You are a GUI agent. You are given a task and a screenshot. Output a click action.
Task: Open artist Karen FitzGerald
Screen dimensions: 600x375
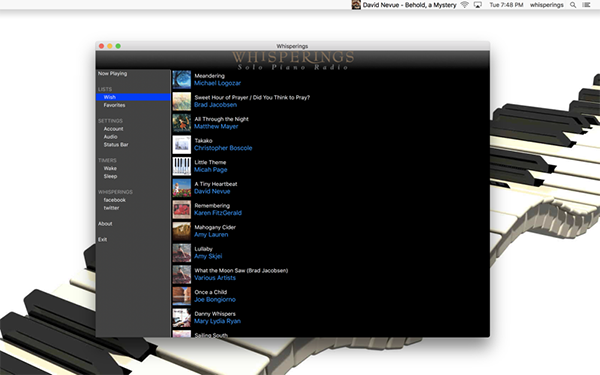(x=218, y=213)
